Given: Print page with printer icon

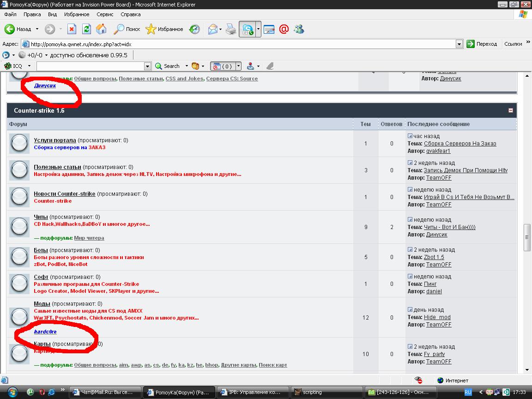Looking at the screenshot, I should pos(231,29).
